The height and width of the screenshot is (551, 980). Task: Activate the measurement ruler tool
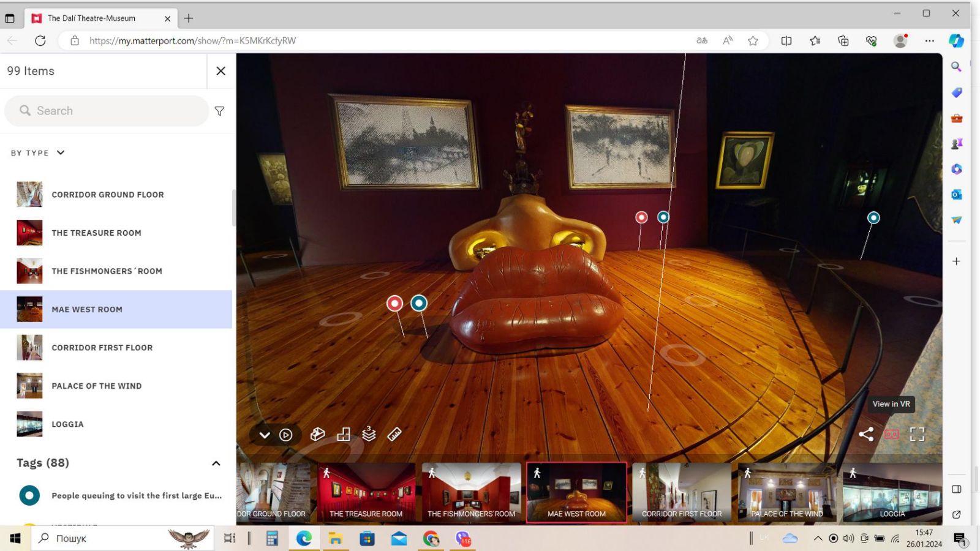[x=394, y=434]
